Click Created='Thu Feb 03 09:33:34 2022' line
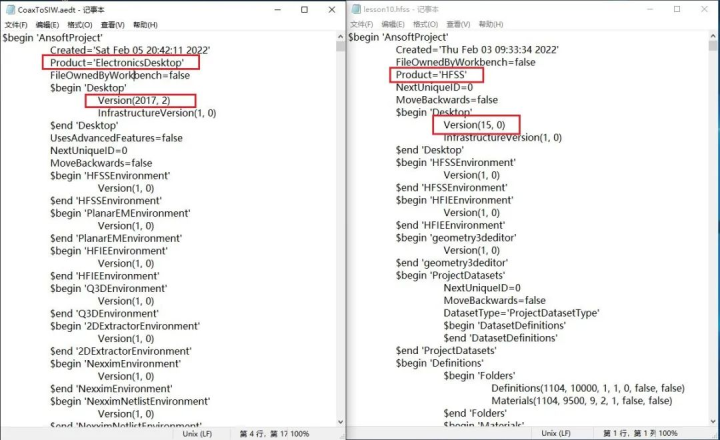Image resolution: width=720 pixels, height=440 pixels. click(477, 50)
